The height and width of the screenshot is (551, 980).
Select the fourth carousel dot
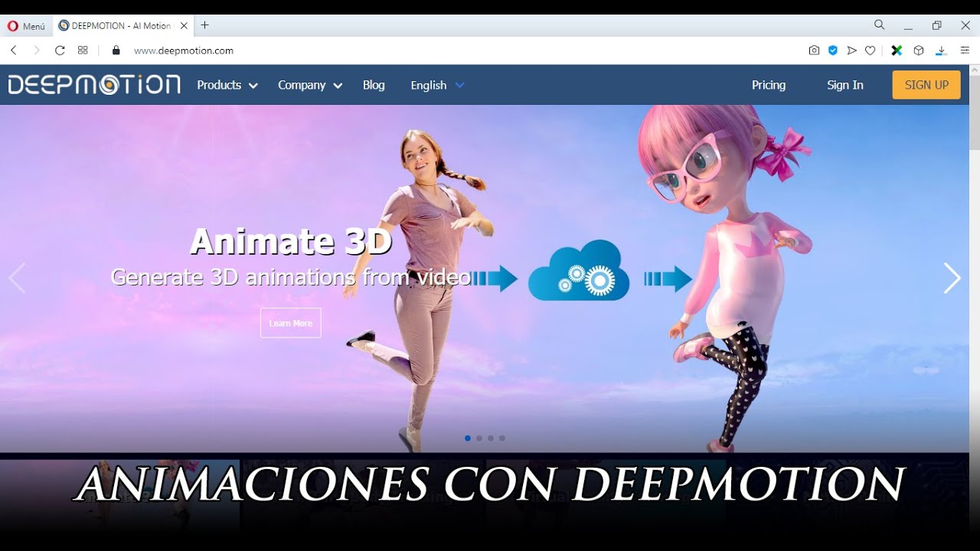coord(502,439)
